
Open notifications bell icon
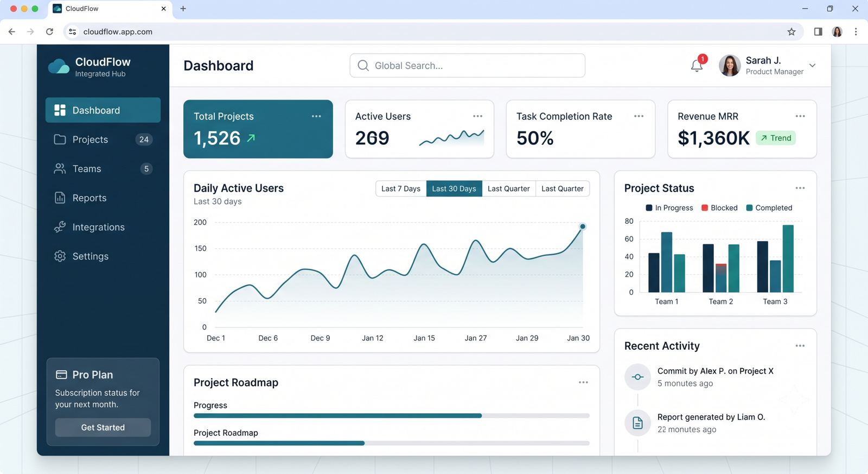click(697, 66)
